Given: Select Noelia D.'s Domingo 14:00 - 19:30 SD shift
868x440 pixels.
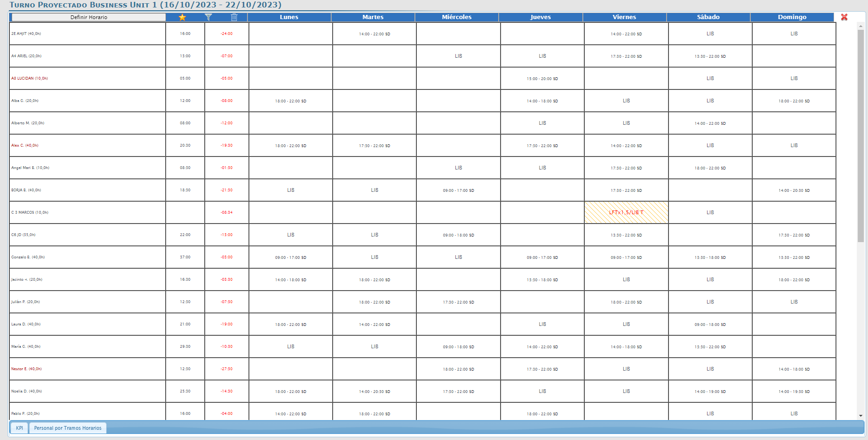Looking at the screenshot, I should (x=794, y=391).
